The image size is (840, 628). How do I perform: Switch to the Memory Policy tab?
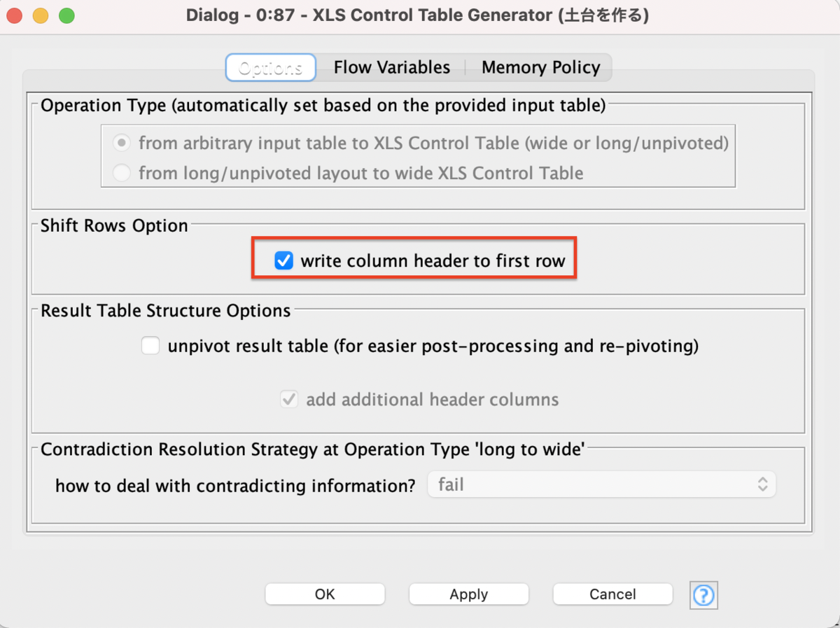click(540, 68)
